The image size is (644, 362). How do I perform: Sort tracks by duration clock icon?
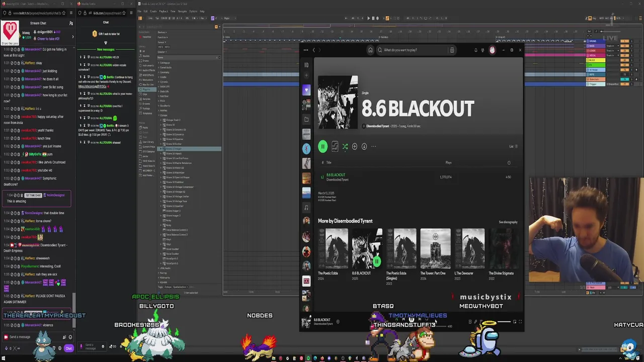pos(509,162)
